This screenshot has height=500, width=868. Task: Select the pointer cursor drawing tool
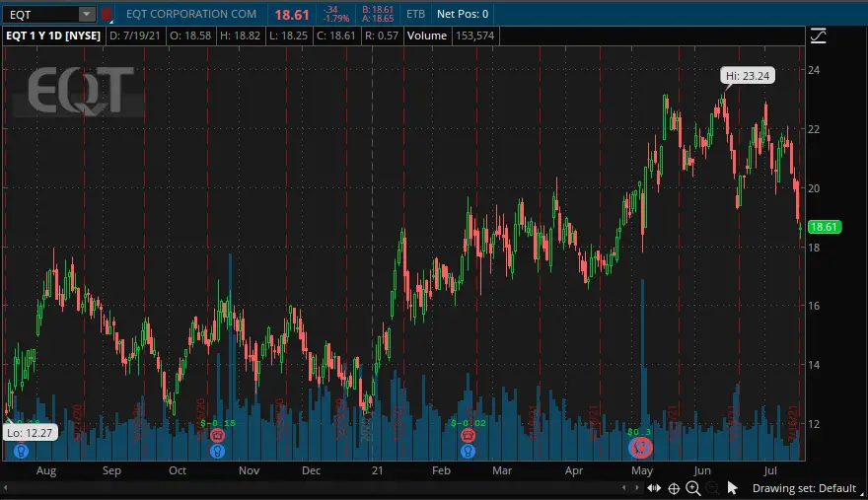click(x=732, y=488)
